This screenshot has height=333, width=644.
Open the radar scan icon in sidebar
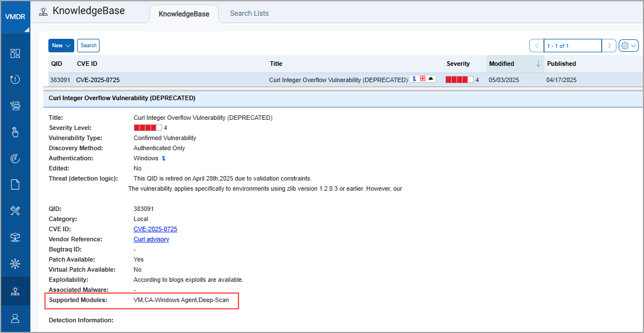[15, 159]
